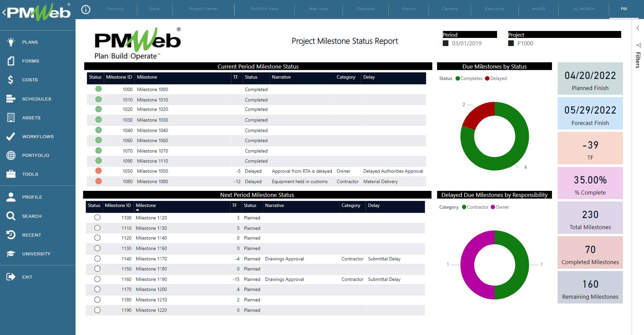The image size is (644, 335).
Task: Click the Exit door icon
Action: [x=11, y=277]
